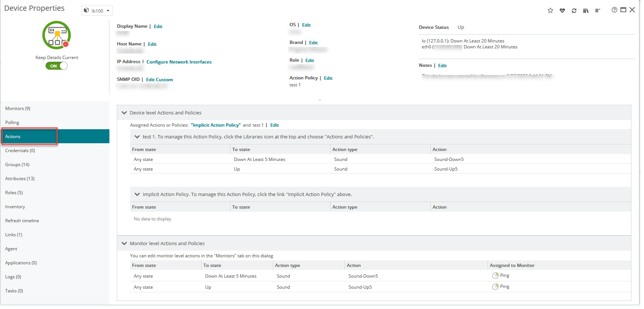Viewport: 644px width, 309px height.
Task: Click Ping icon in monitor Sound-Down5 row
Action: pos(495,276)
